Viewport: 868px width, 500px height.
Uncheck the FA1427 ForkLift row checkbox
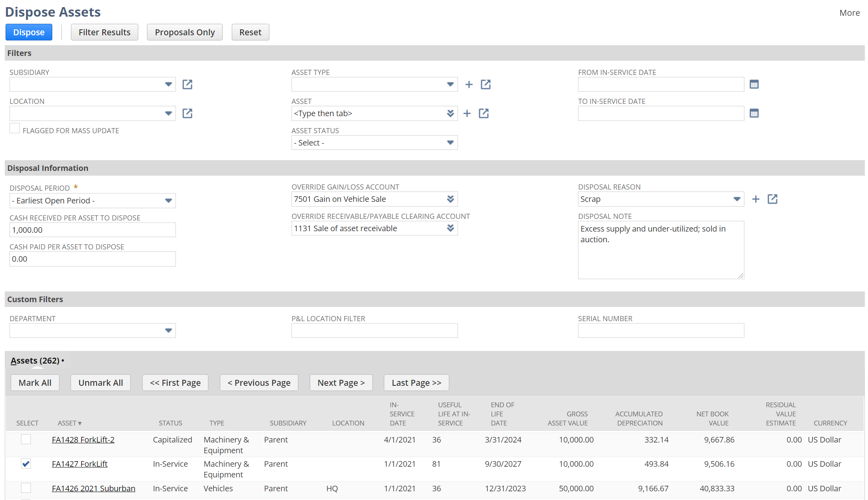(26, 464)
